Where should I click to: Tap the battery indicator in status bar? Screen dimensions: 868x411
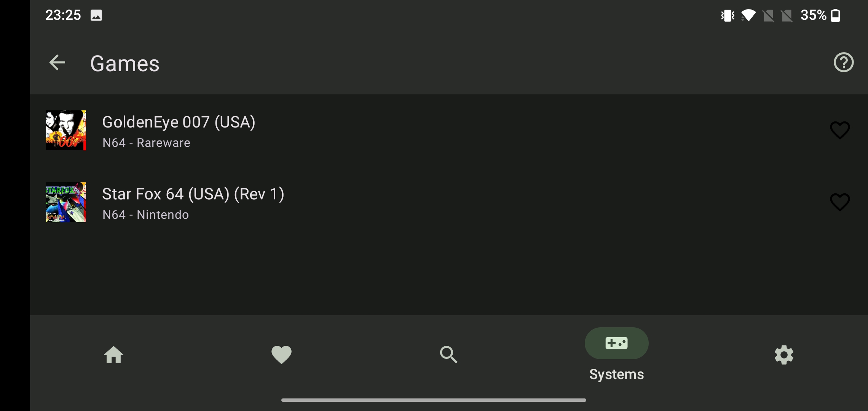835,15
